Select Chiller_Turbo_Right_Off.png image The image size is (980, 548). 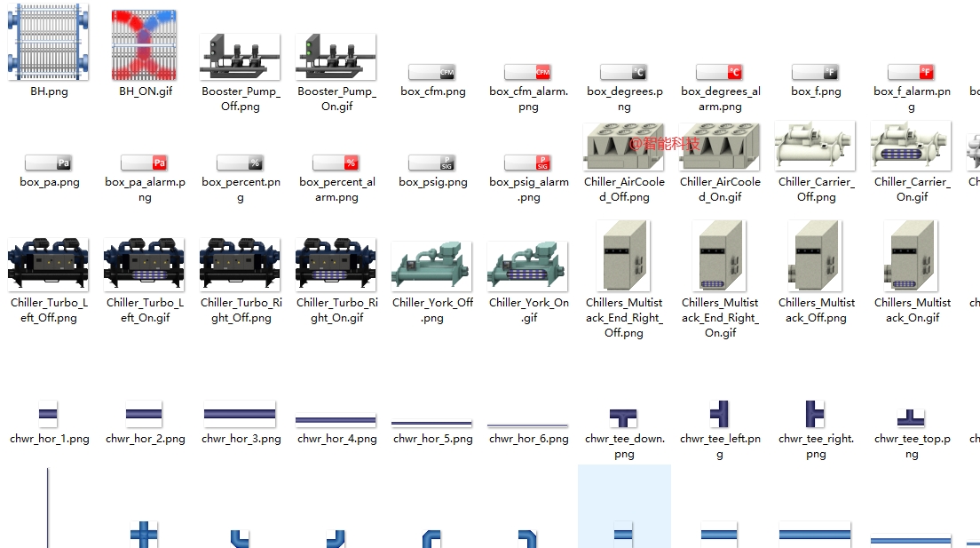pos(240,265)
